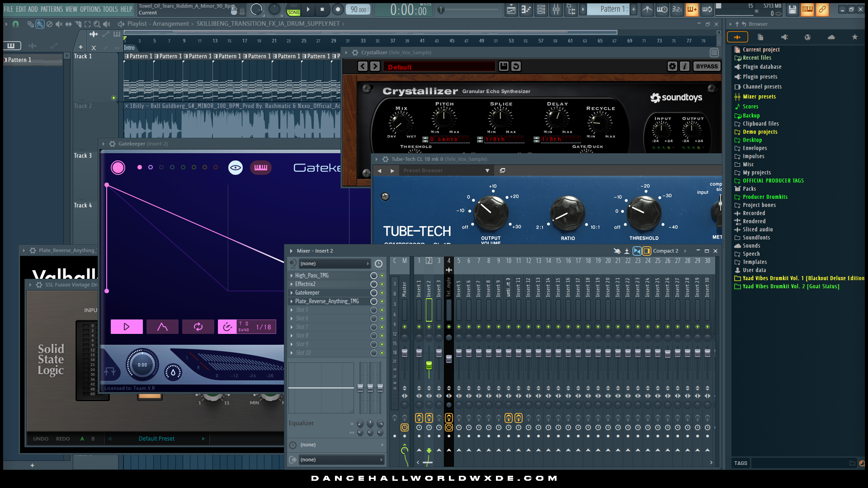Open Gatekeeper MIDI keyboard icon

tap(260, 168)
